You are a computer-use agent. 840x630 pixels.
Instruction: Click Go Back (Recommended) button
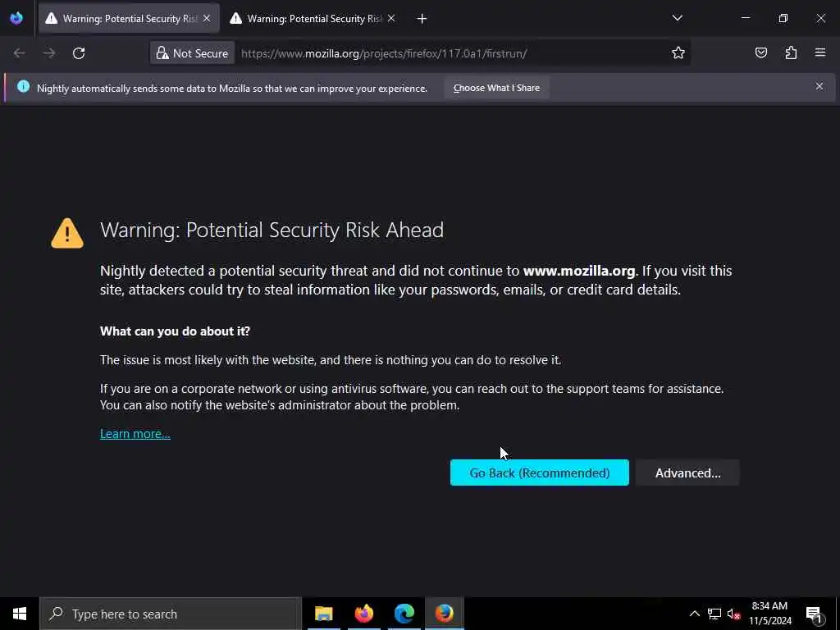point(540,472)
